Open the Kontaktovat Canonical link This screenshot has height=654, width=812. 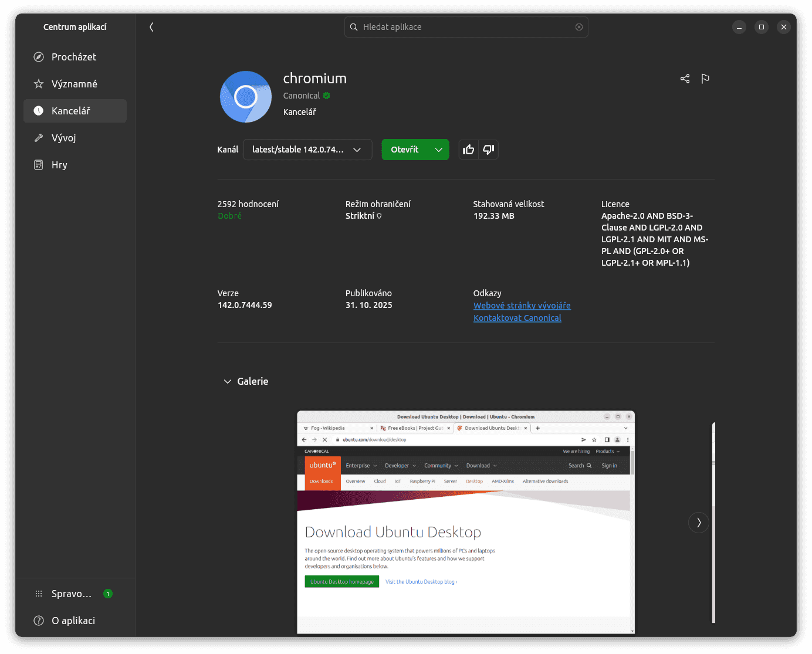coord(517,318)
